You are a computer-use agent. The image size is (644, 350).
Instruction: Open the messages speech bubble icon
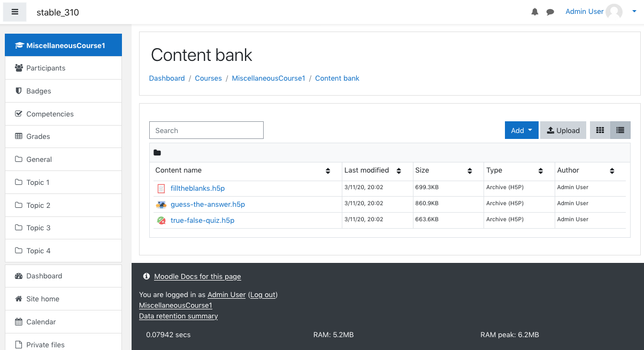550,12
